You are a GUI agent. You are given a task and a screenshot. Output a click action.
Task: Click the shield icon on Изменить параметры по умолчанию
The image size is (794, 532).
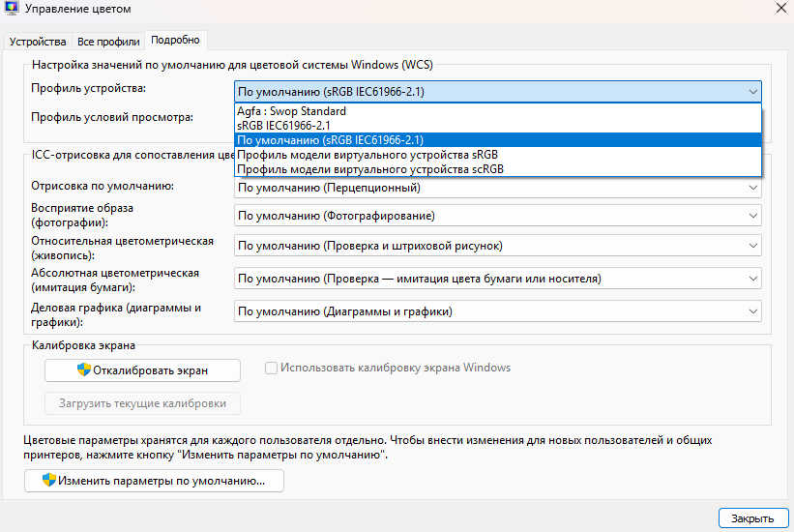click(x=48, y=480)
